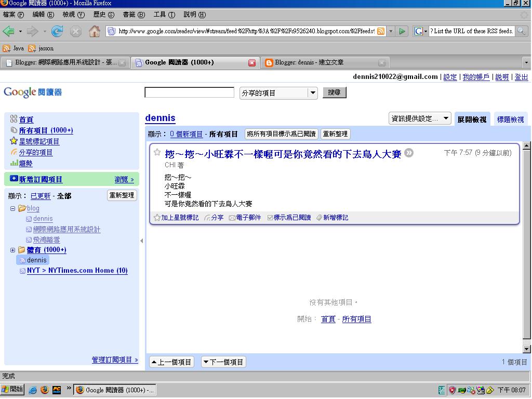
Task: Open 管理訂閱項目 manage subscriptions link
Action: coord(115,360)
